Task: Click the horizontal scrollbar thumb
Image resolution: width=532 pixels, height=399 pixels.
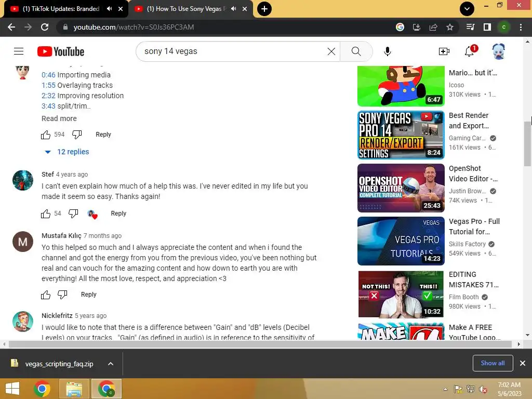Action: coord(260,344)
